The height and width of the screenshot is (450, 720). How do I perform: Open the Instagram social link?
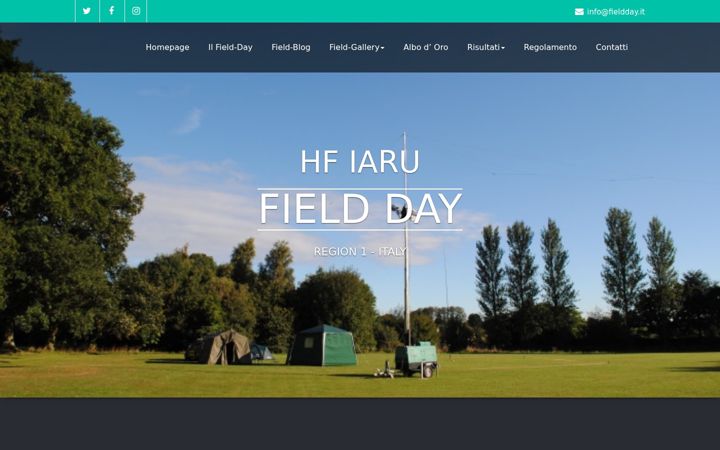click(x=136, y=11)
